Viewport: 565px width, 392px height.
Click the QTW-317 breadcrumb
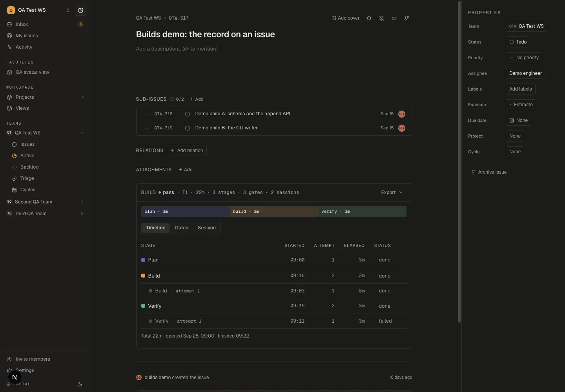(179, 18)
